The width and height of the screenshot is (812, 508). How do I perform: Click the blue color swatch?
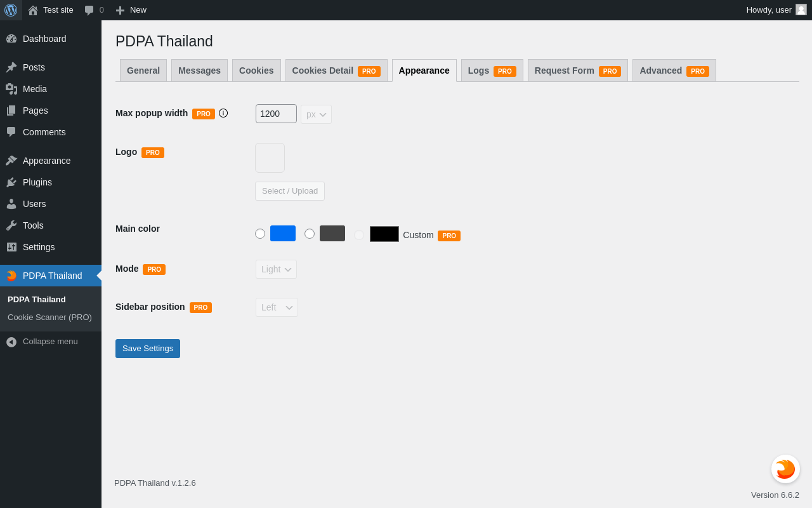pos(283,233)
